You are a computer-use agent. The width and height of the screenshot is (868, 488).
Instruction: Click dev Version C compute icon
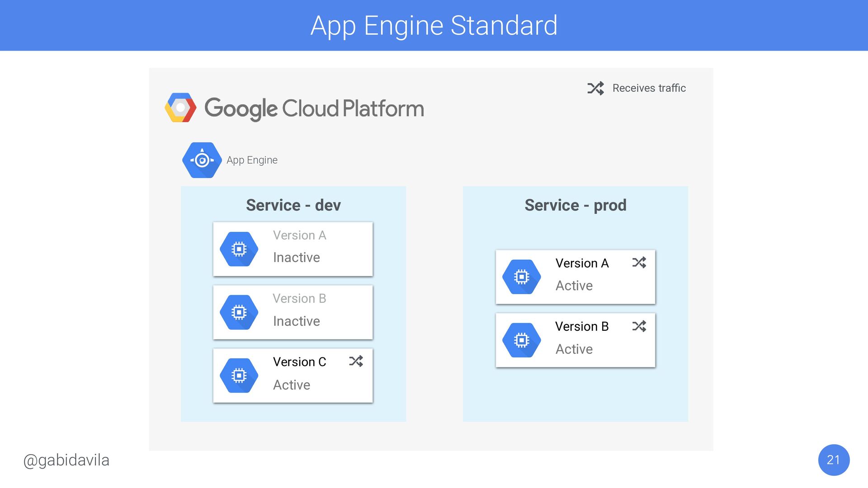[239, 375]
